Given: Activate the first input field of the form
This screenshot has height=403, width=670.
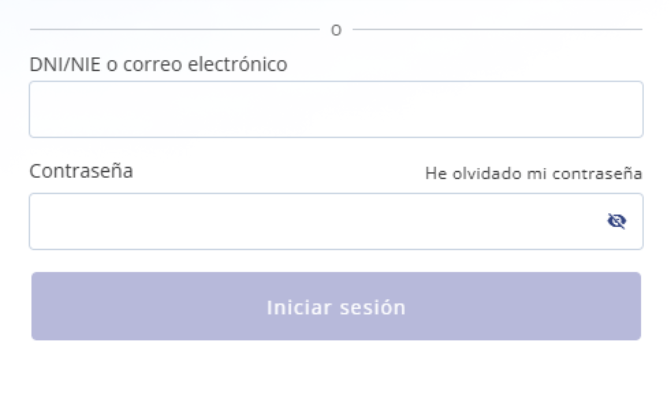Looking at the screenshot, I should tap(335, 109).
